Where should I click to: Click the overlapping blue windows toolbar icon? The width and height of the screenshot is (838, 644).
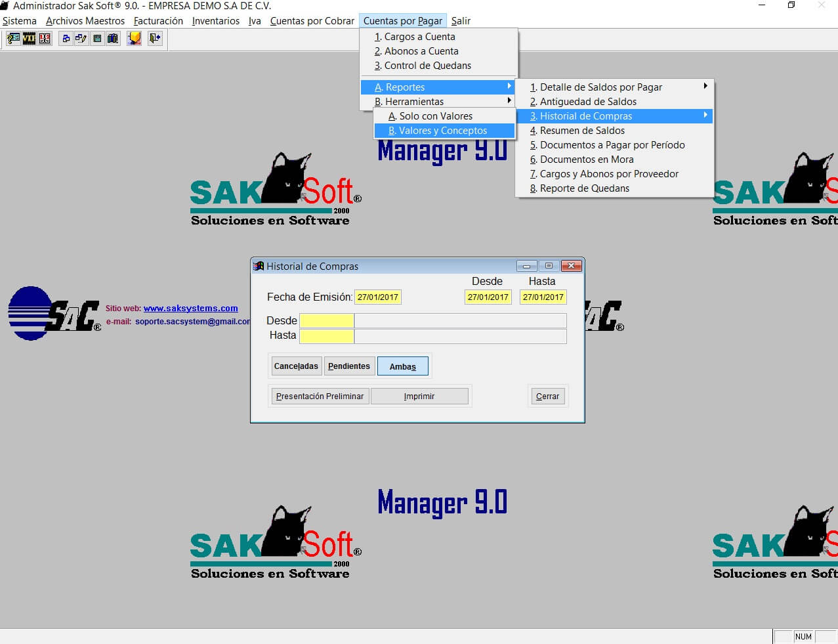66,39
